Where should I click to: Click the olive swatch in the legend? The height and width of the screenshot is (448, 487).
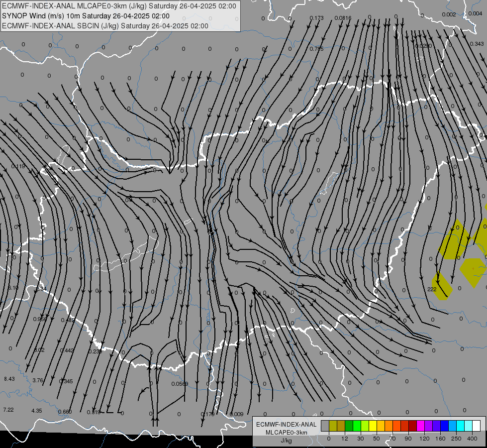click(x=333, y=426)
